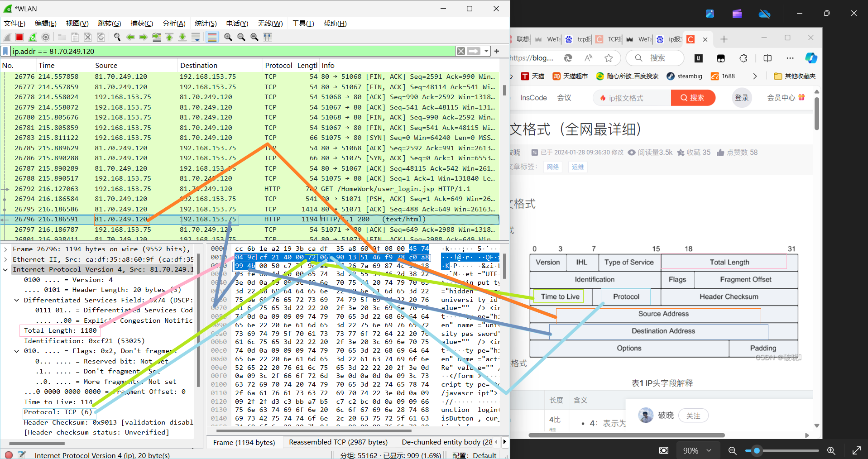The width and height of the screenshot is (868, 459).
Task: Add page to favorites star icon
Action: pyautogui.click(x=609, y=58)
